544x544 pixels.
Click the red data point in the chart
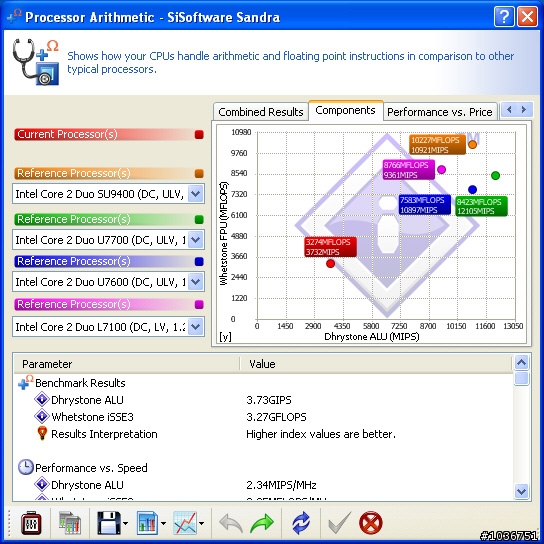[330, 264]
